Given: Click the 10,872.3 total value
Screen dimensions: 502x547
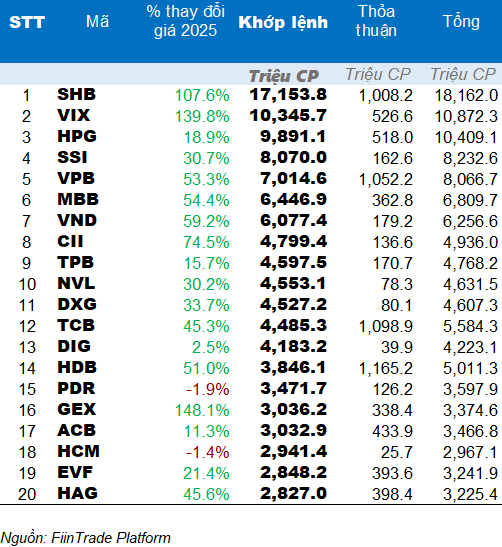Looking at the screenshot, I should (x=466, y=117).
